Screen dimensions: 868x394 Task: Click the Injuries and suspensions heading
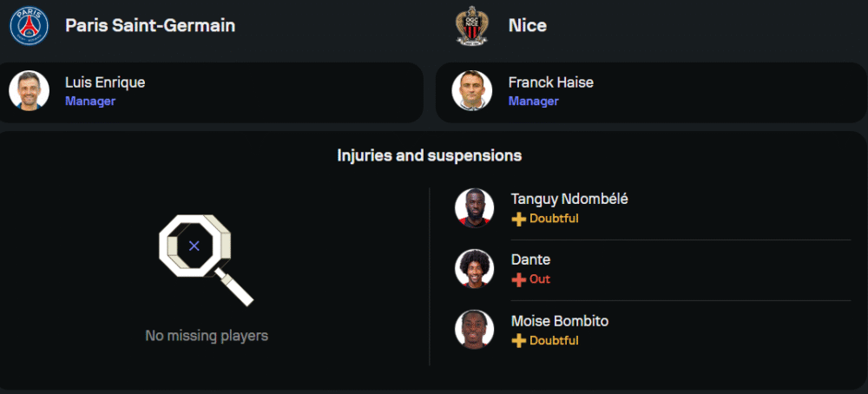click(x=430, y=155)
